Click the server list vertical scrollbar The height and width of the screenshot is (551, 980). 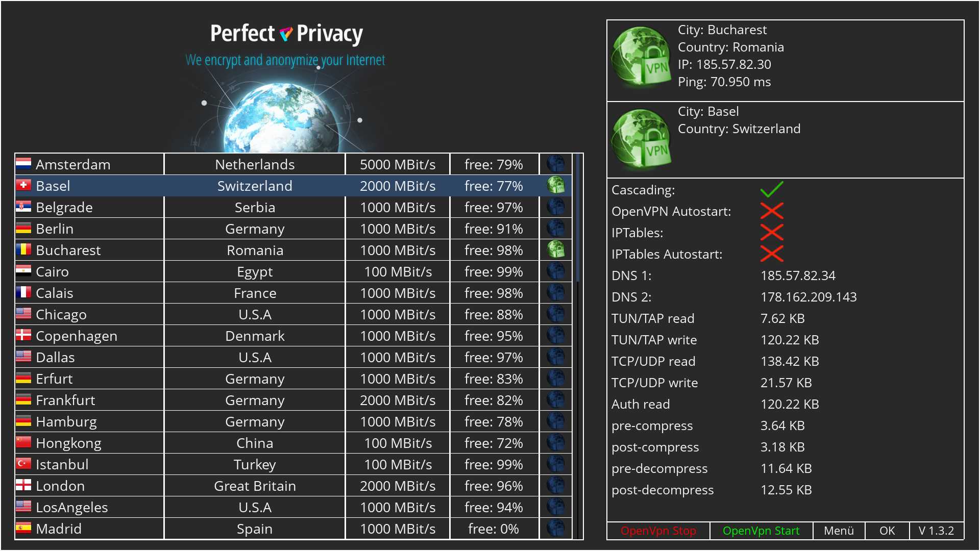578,218
